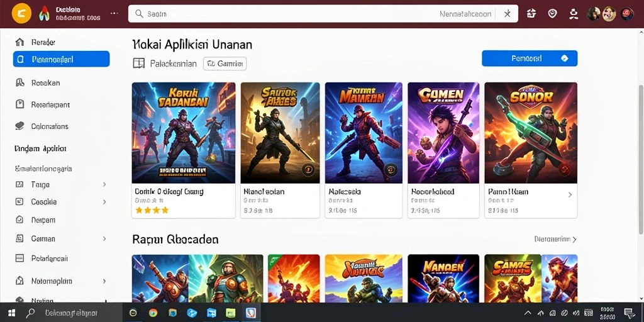Click the Rosakan sidebar icon

pos(19,82)
